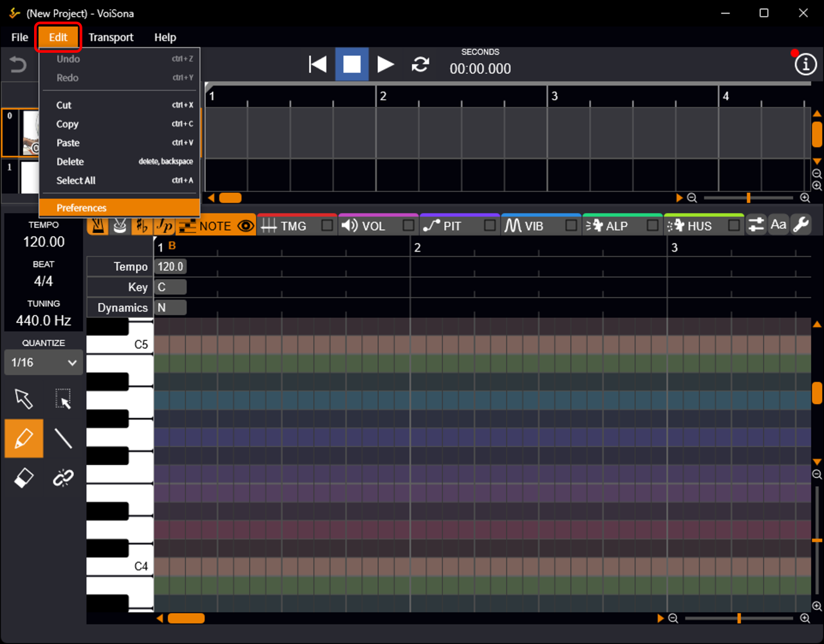Toggle the NOTE visibility eye icon
824x644 pixels.
(x=245, y=226)
